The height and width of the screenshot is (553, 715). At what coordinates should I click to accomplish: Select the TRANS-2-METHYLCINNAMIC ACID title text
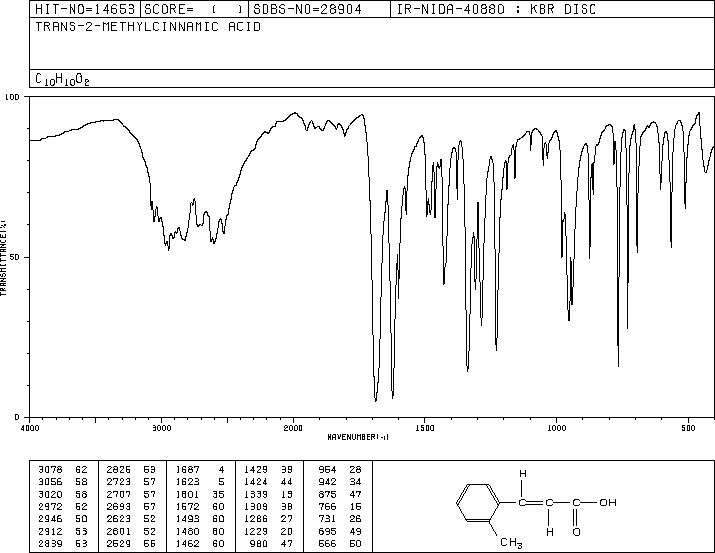[148, 27]
